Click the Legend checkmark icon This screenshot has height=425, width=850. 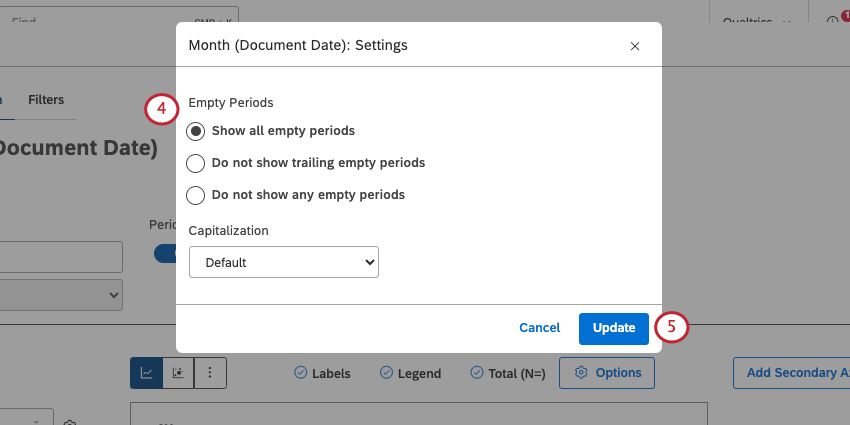click(x=386, y=373)
